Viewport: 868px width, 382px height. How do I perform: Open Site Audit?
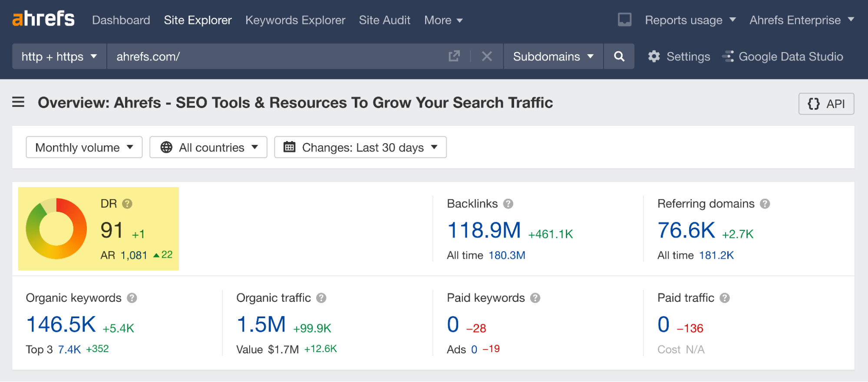pos(385,20)
